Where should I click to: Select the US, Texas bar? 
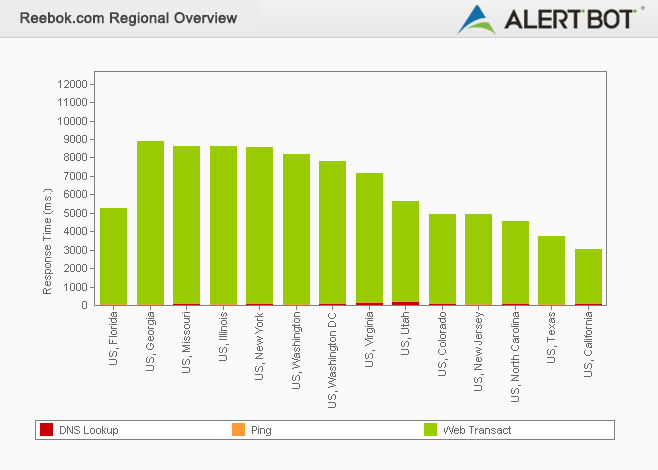[552, 270]
